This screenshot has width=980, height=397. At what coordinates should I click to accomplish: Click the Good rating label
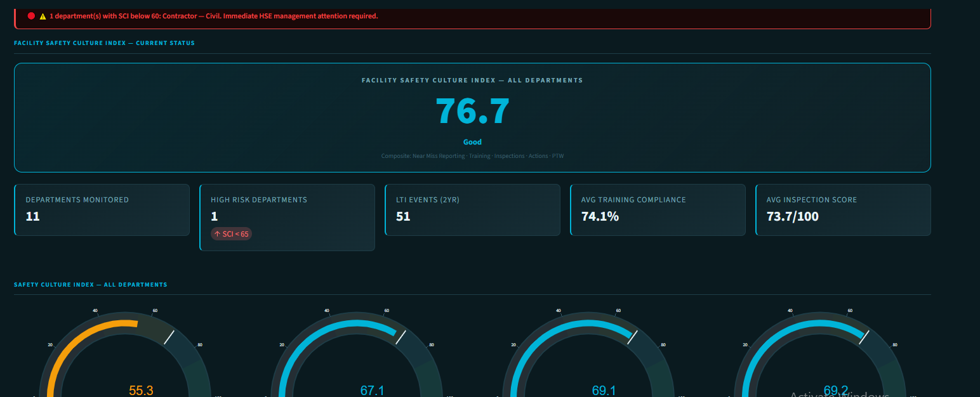pos(472,142)
